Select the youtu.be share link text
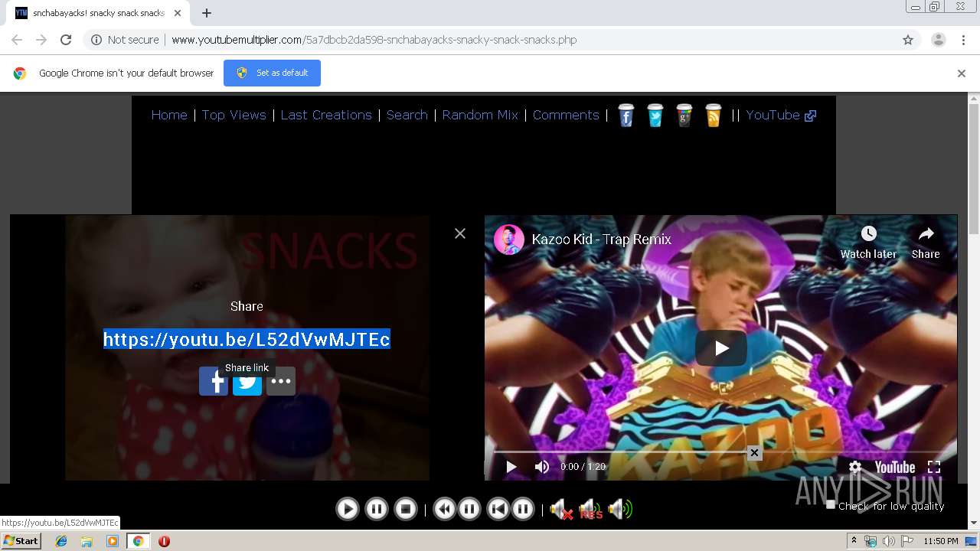Image resolution: width=980 pixels, height=551 pixels. point(247,339)
